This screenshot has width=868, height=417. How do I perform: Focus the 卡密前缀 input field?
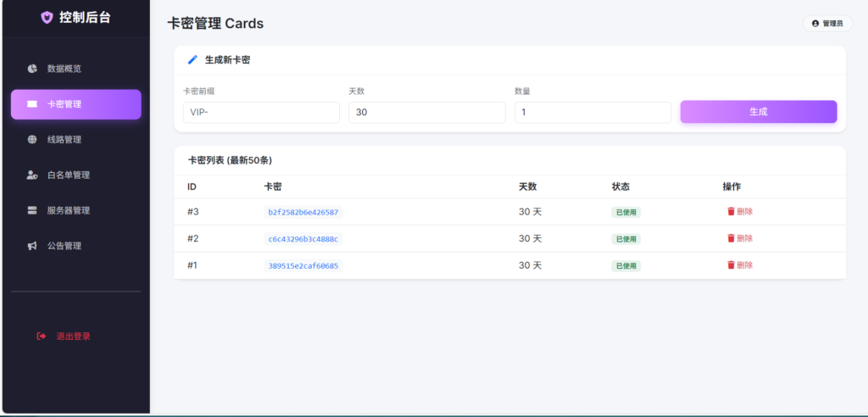261,113
